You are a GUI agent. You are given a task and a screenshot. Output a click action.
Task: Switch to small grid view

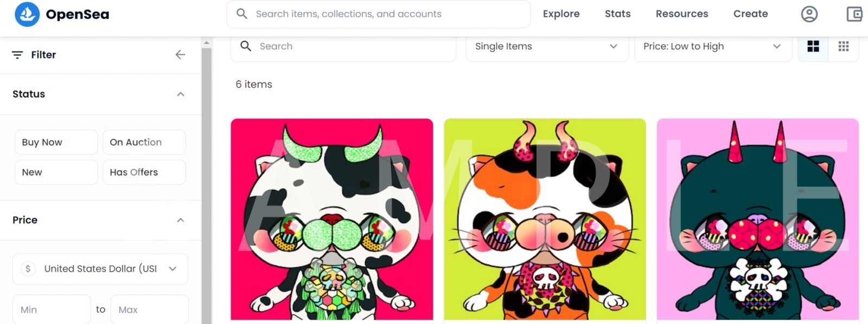[844, 47]
